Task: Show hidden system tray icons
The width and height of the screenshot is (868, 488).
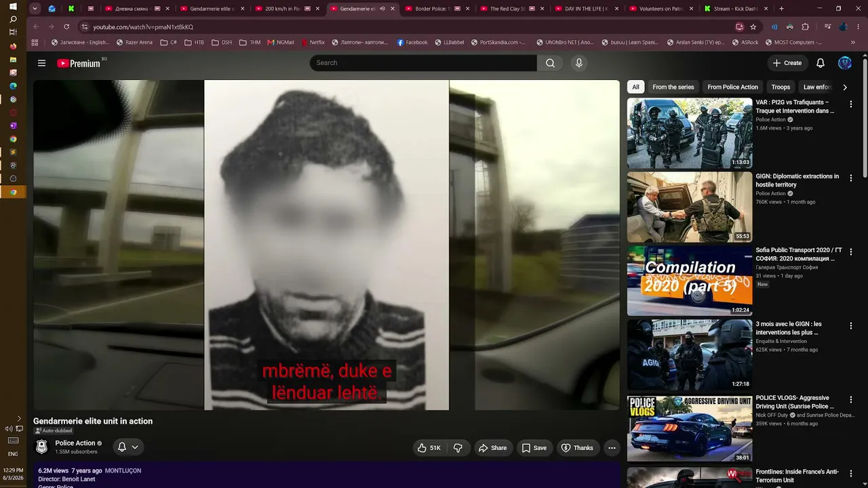Action: (x=19, y=419)
